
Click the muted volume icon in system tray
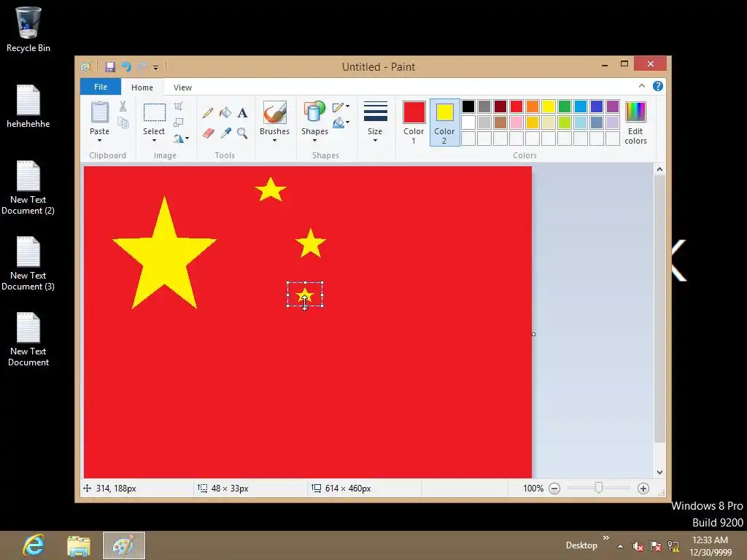tap(638, 545)
